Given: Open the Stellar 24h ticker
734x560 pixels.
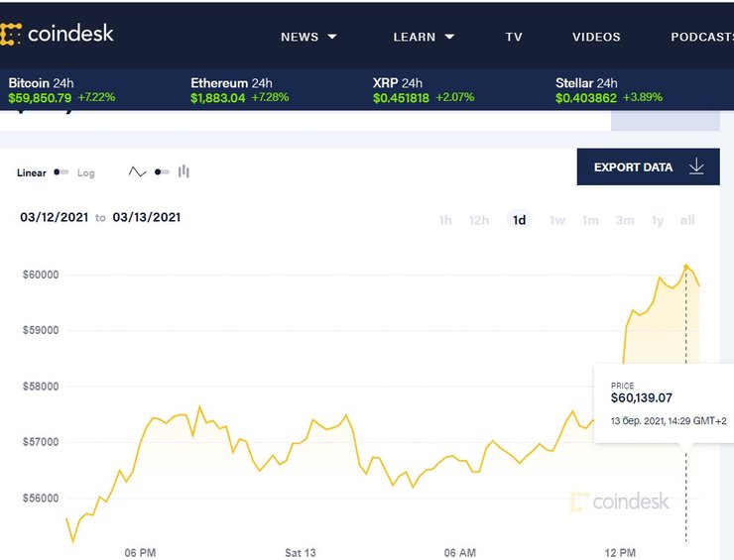Looking at the screenshot, I should tap(609, 90).
